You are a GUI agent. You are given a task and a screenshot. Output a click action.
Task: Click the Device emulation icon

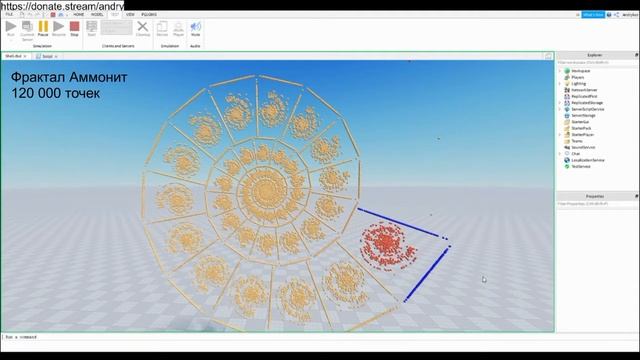coord(162,29)
